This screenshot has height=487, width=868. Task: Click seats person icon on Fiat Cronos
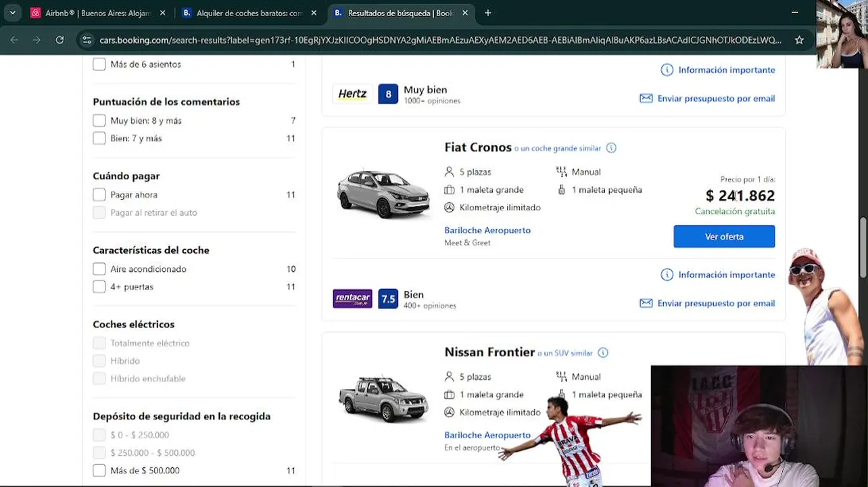coord(450,172)
